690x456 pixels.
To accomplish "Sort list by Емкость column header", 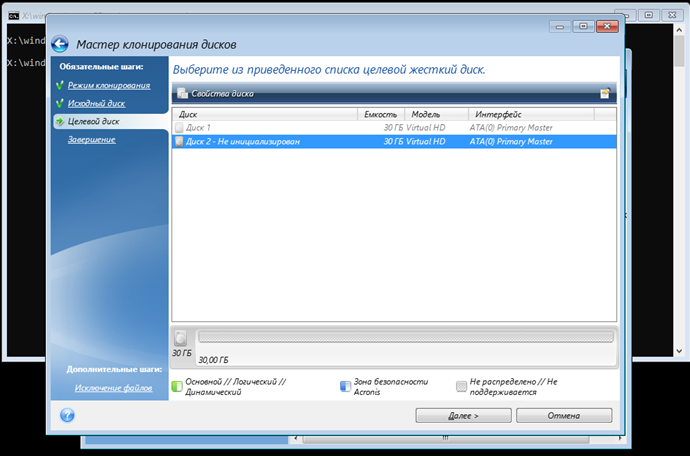I will (381, 115).
